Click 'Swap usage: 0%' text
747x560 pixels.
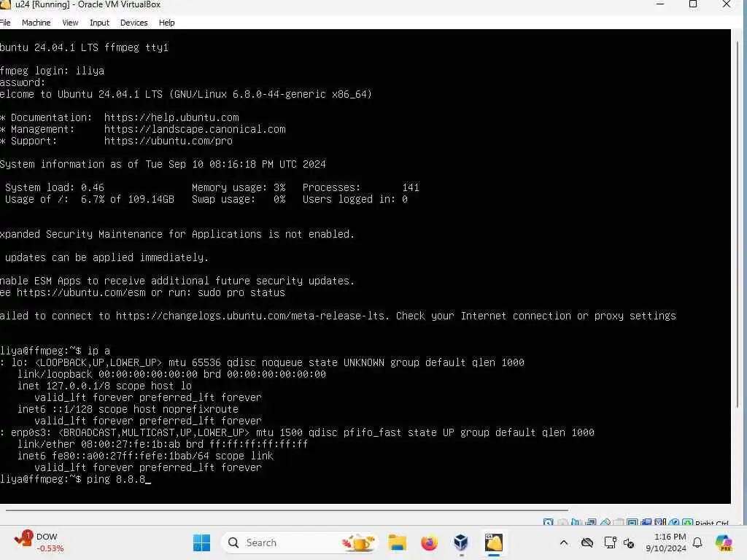[x=239, y=199]
